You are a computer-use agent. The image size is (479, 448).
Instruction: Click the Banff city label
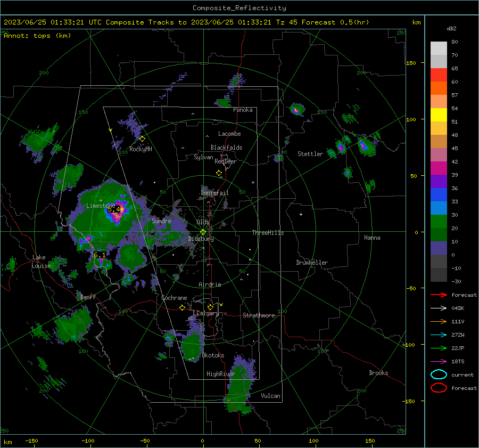tap(88, 297)
